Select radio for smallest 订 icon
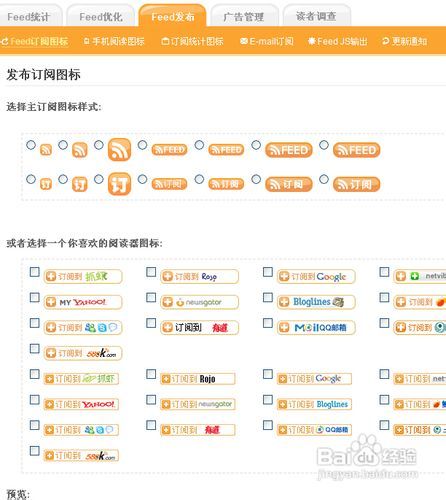The image size is (446, 500). pyautogui.click(x=31, y=179)
